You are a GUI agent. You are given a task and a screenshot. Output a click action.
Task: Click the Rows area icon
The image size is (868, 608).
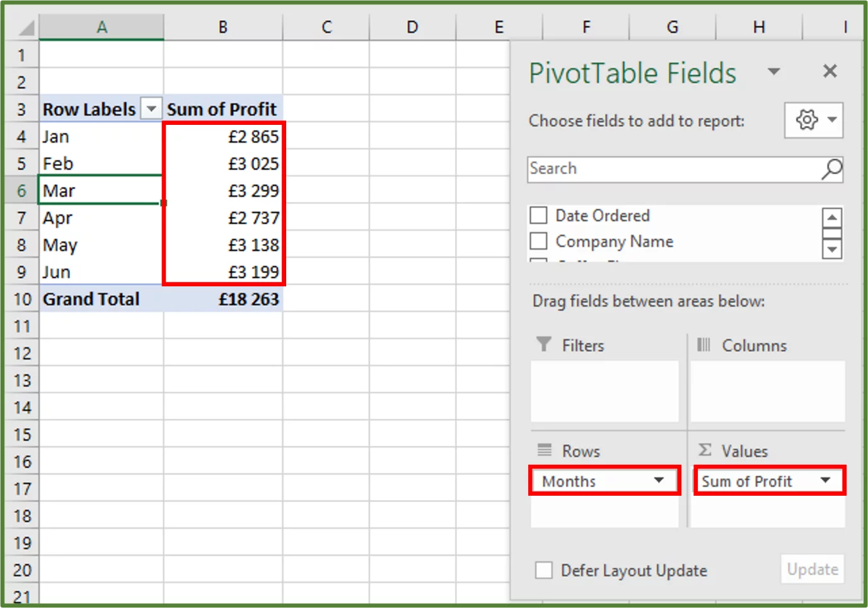click(542, 450)
